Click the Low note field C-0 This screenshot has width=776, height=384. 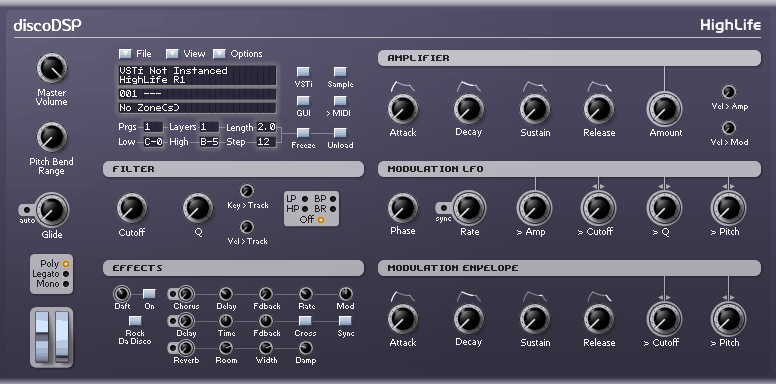click(x=153, y=142)
